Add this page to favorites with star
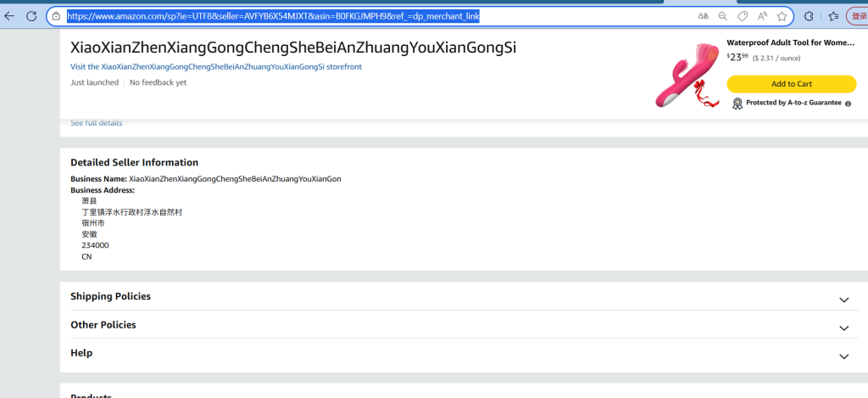 (x=782, y=16)
